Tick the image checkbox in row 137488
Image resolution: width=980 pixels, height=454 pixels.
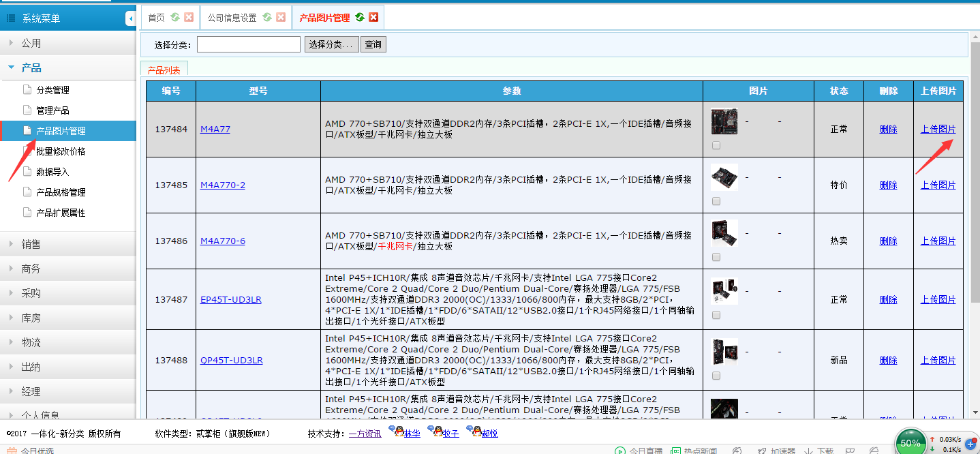point(716,376)
